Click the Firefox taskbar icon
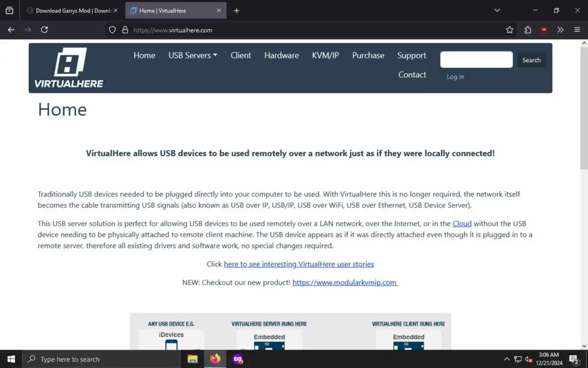 click(x=215, y=359)
